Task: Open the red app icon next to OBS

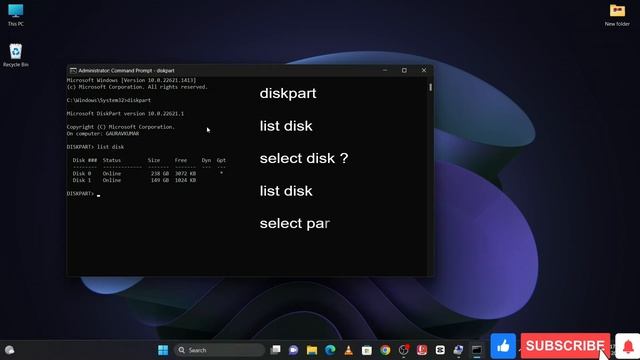Action: [422, 350]
